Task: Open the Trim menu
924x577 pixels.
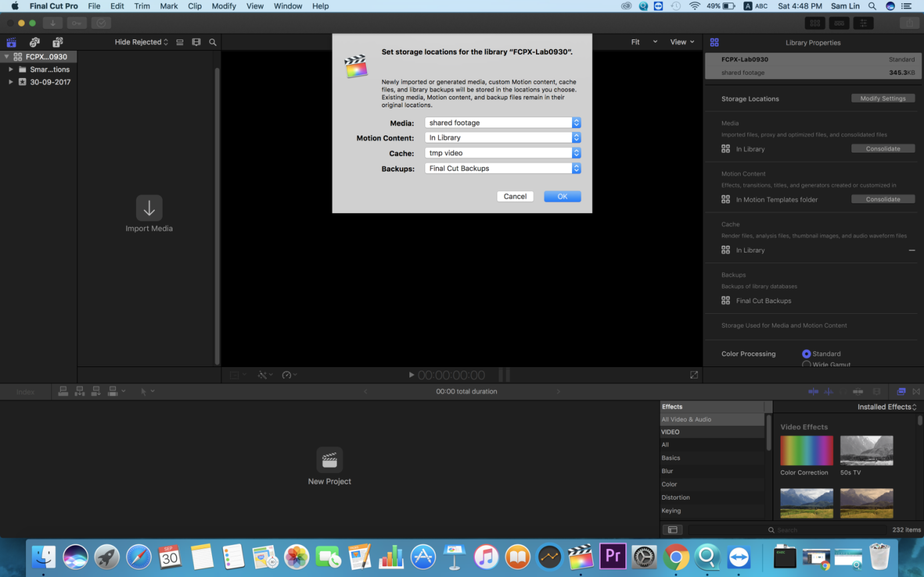Action: (142, 6)
